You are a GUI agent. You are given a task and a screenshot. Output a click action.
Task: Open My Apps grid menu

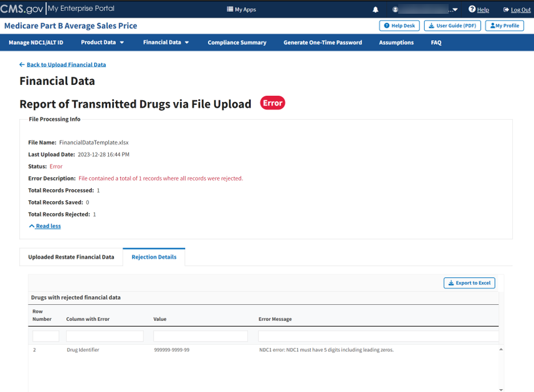241,10
